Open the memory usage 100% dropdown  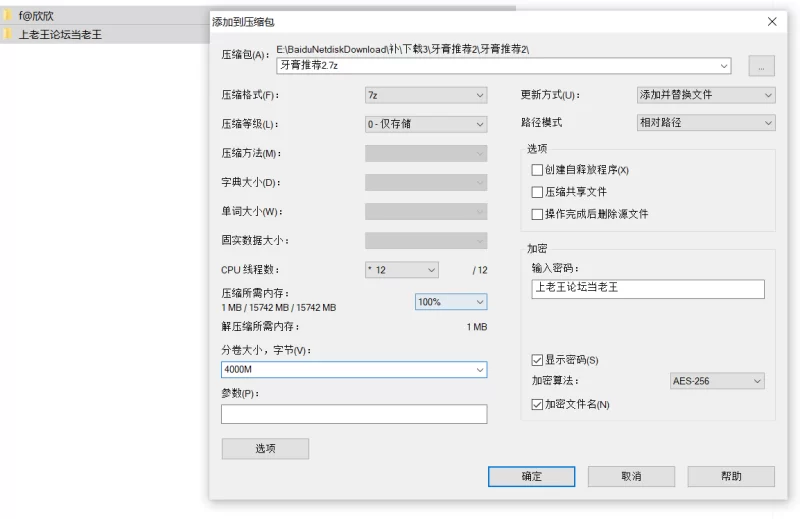[451, 302]
